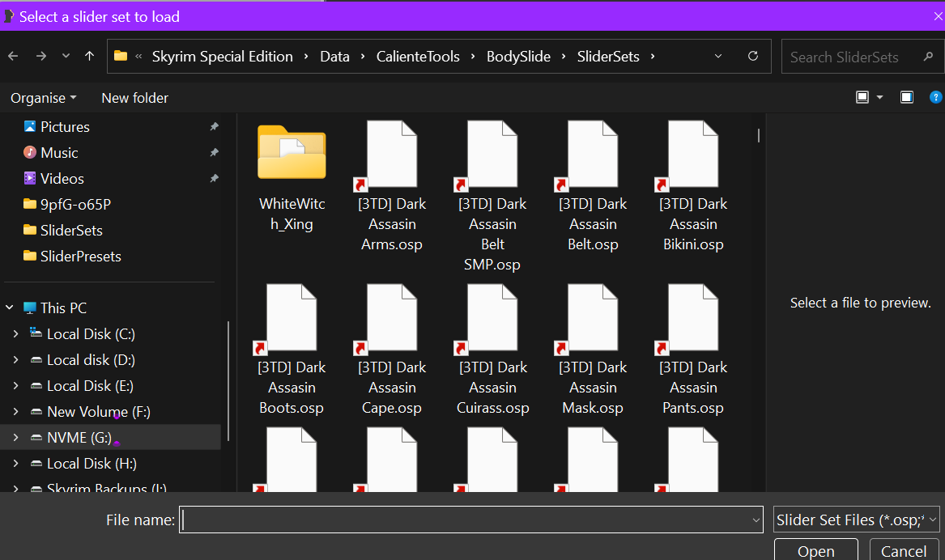The image size is (945, 560).
Task: Select Dark Assasin Belt SMP.osp file
Action: tap(492, 197)
